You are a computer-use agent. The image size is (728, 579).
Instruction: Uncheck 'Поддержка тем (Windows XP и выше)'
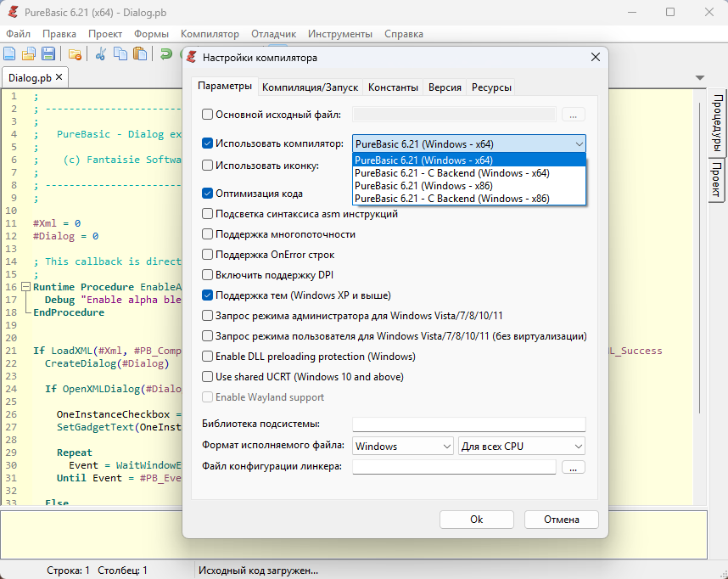click(208, 295)
